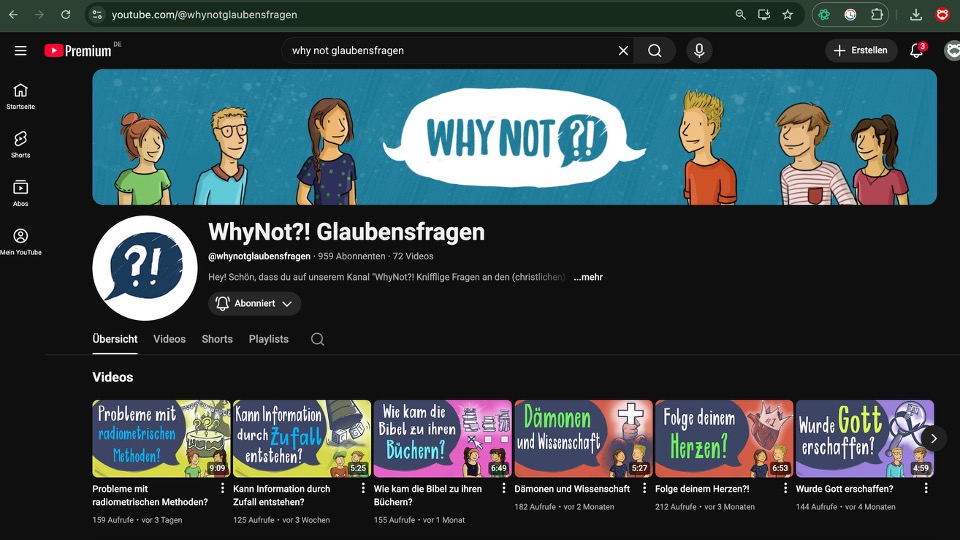Open Mein YouTube in sidebar

click(x=20, y=242)
